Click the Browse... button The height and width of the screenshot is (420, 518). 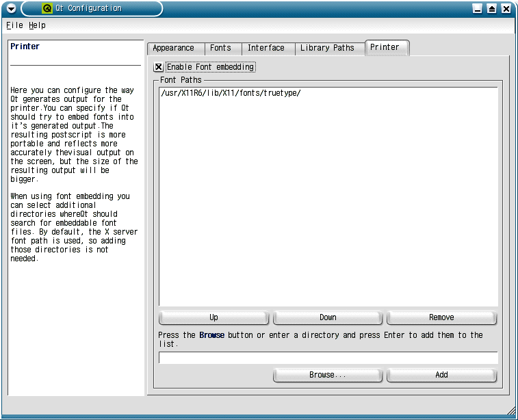click(x=327, y=375)
